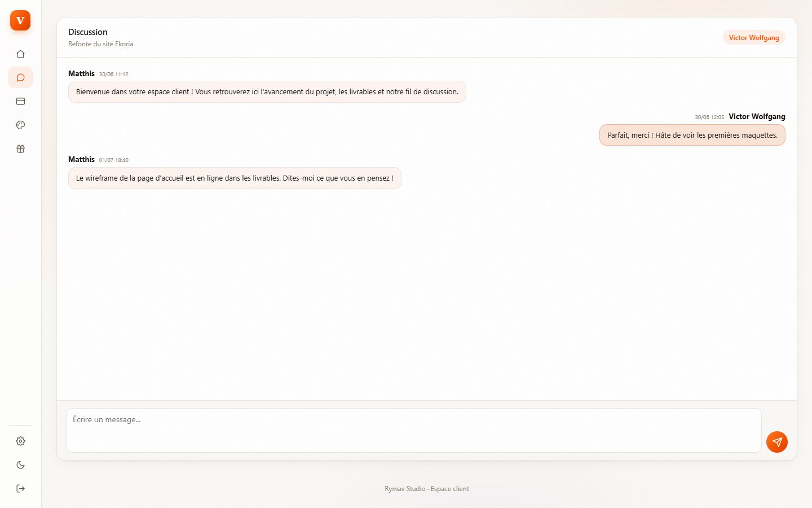Image resolution: width=812 pixels, height=508 pixels.
Task: Click the Victor Wolfgang badge in header
Action: (754, 38)
